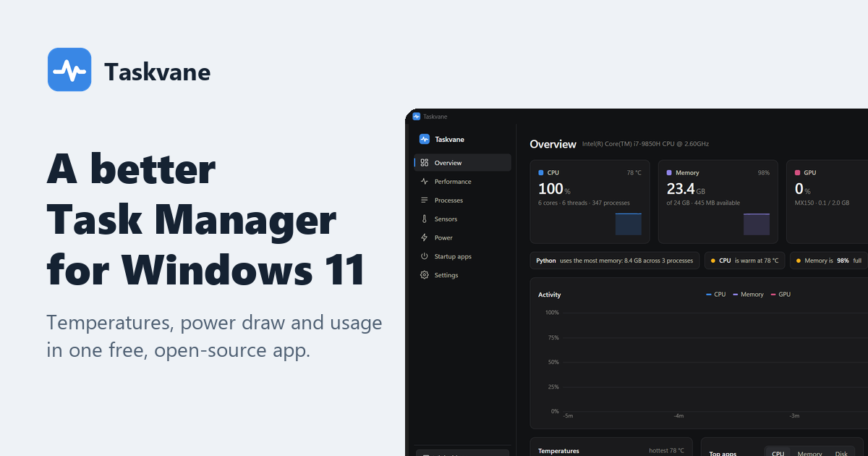
Task: Click MX150 · 0.1 / 2.0 GB text
Action: (822, 203)
